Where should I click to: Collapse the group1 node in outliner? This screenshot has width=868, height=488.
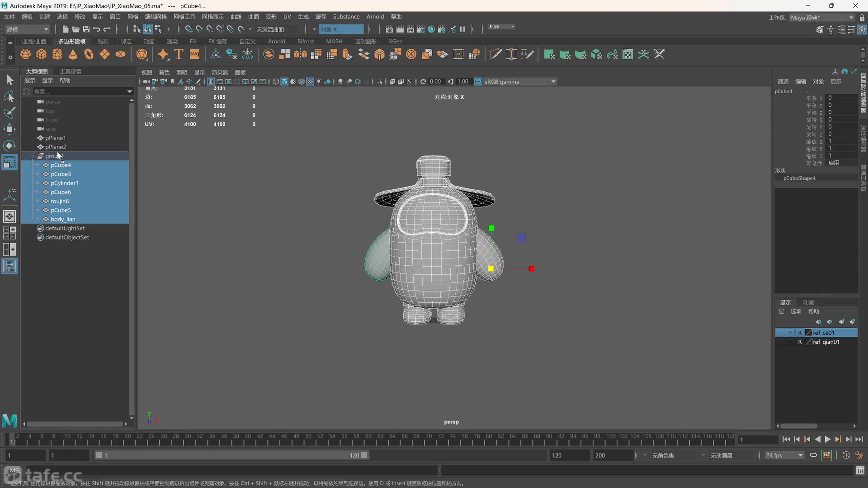click(33, 156)
